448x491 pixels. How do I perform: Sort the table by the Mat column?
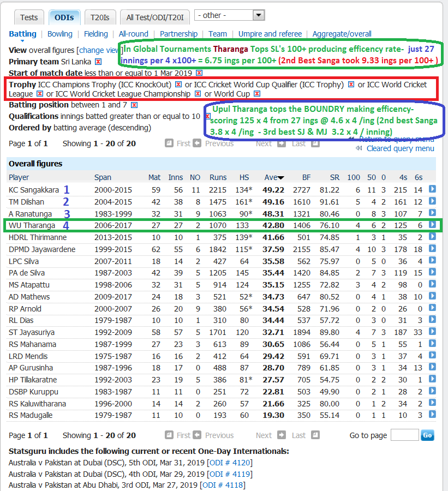click(x=154, y=177)
